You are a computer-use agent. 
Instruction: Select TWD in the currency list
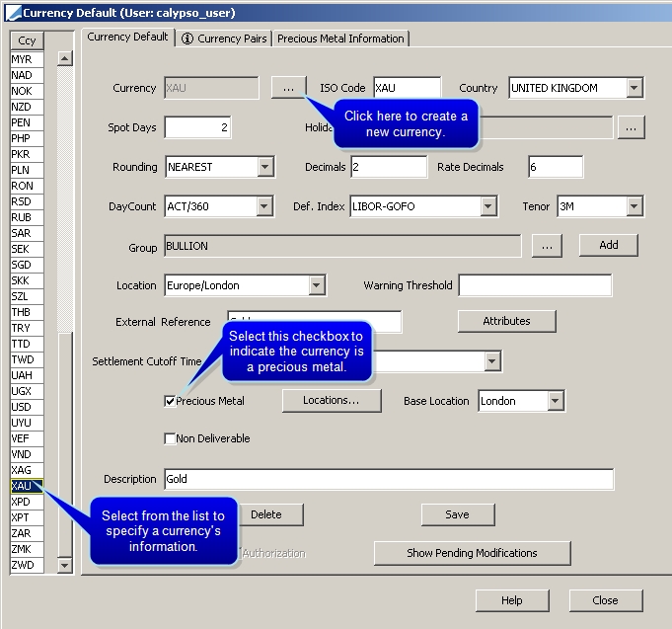click(27, 359)
